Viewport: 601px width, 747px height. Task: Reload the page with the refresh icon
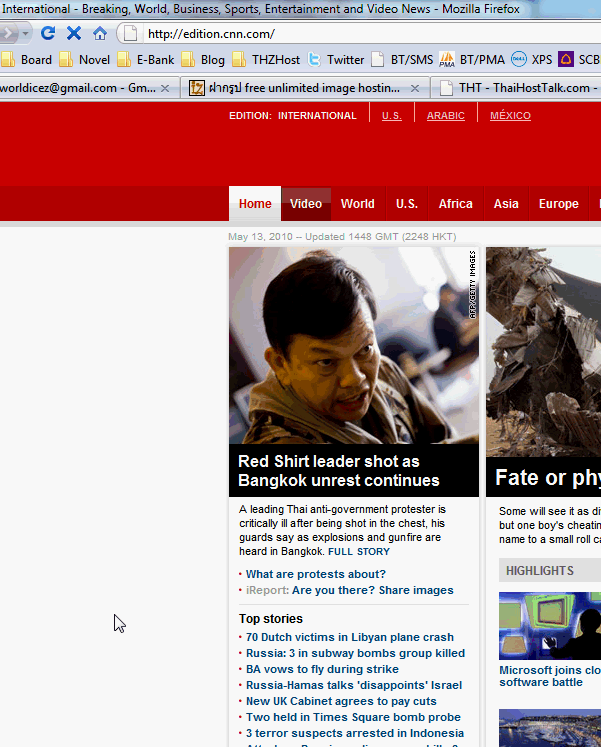[48, 33]
